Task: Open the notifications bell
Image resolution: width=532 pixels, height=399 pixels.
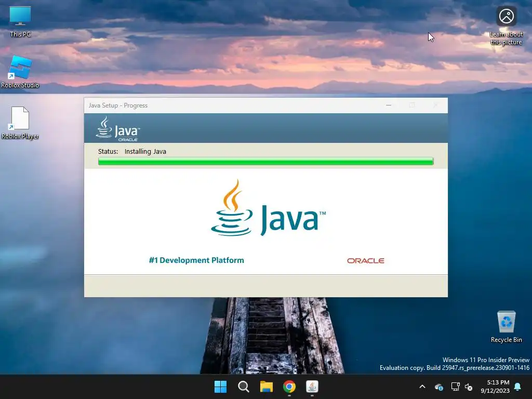Action: coord(518,387)
